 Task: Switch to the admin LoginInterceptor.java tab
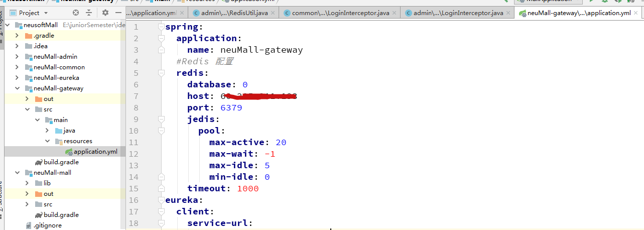pos(454,13)
